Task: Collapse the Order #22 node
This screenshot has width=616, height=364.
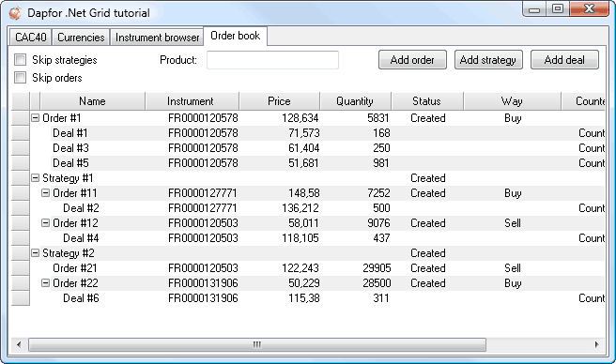Action: tap(46, 282)
